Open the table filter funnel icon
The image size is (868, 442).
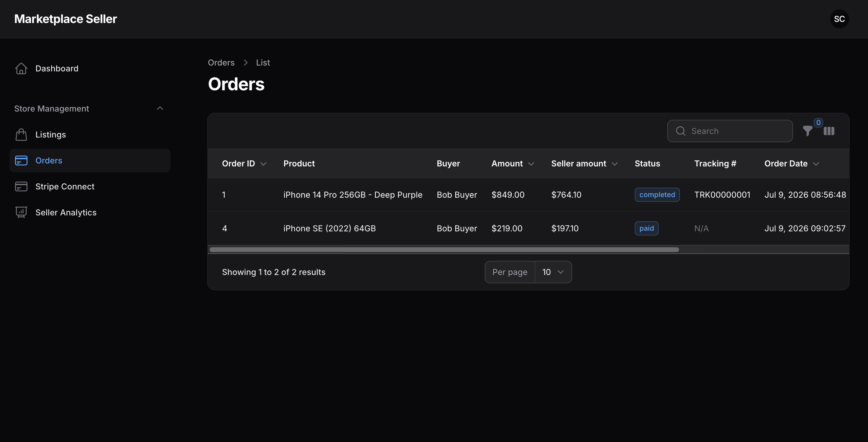(808, 131)
